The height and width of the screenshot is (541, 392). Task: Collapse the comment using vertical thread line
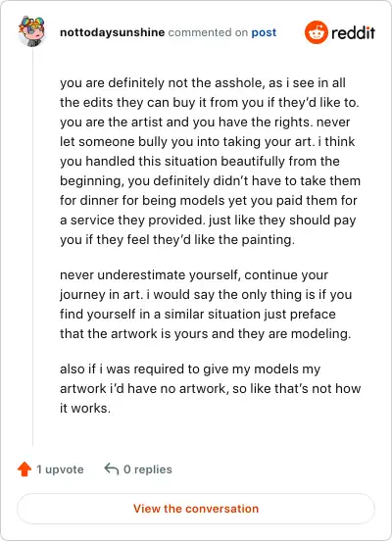[32, 247]
